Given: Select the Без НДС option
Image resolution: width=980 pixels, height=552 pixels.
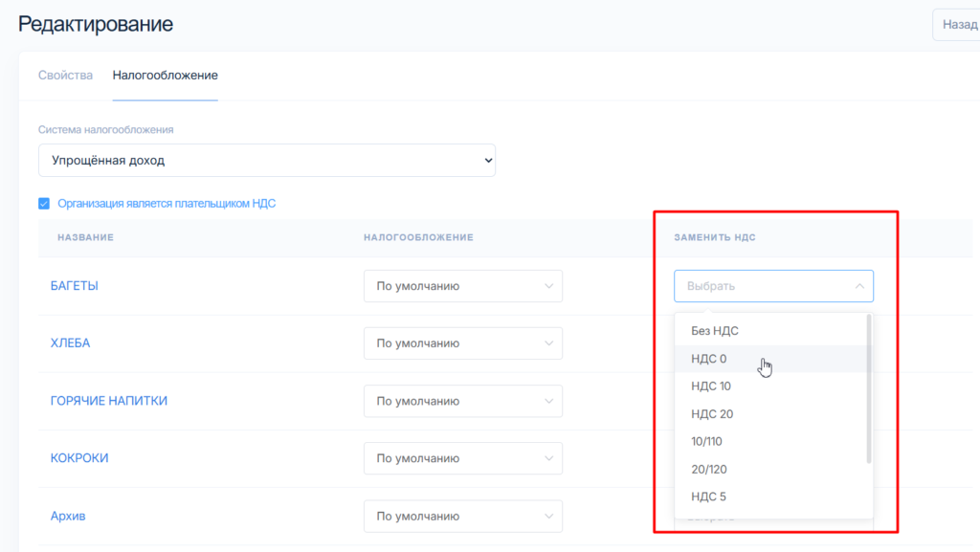Looking at the screenshot, I should (715, 331).
